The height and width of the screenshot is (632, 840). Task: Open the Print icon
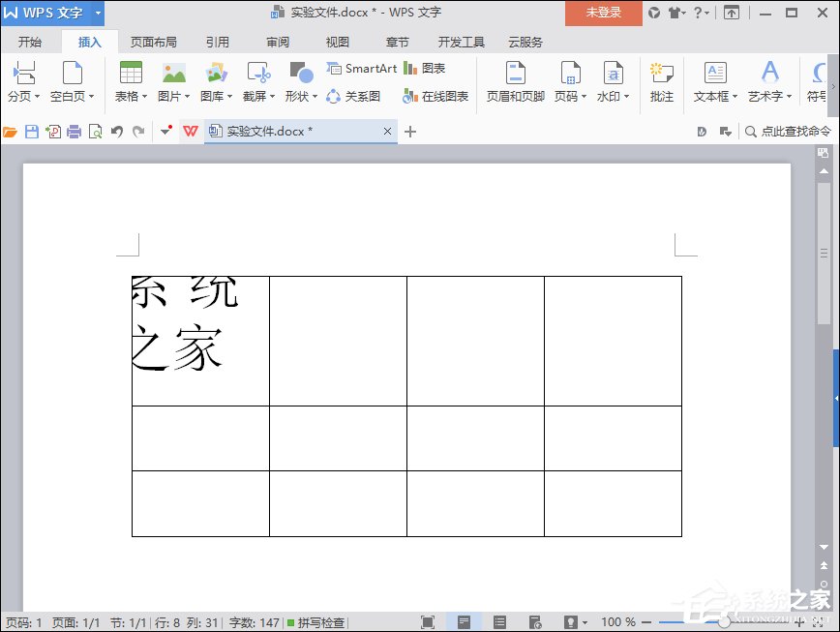coord(73,131)
